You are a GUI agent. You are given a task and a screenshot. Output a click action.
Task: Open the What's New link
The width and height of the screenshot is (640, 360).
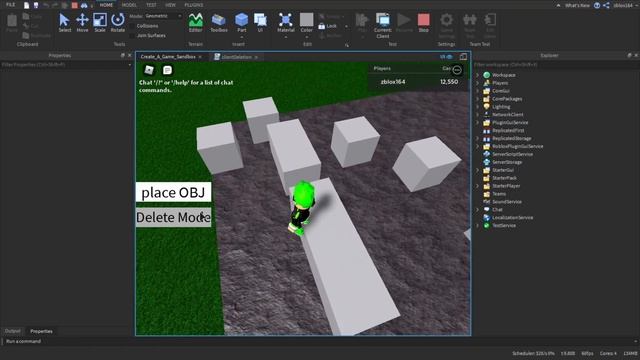click(x=578, y=5)
